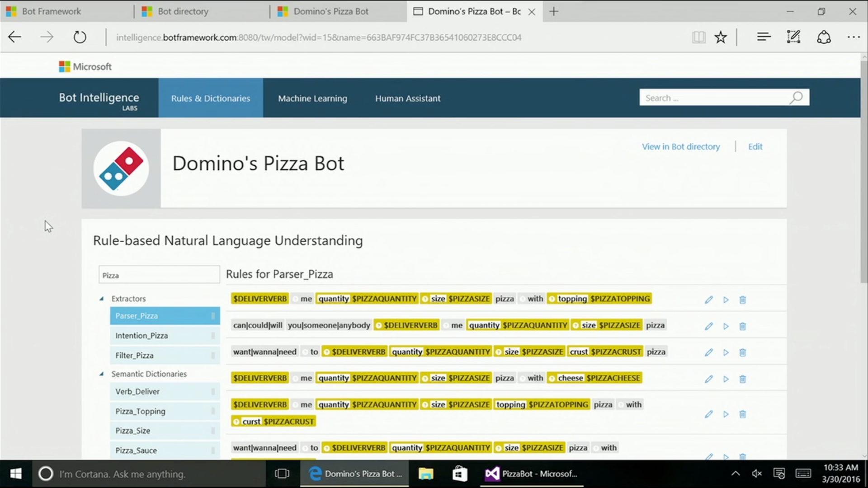868x488 pixels.
Task: Click the Pizza filter text field
Action: click(x=159, y=275)
